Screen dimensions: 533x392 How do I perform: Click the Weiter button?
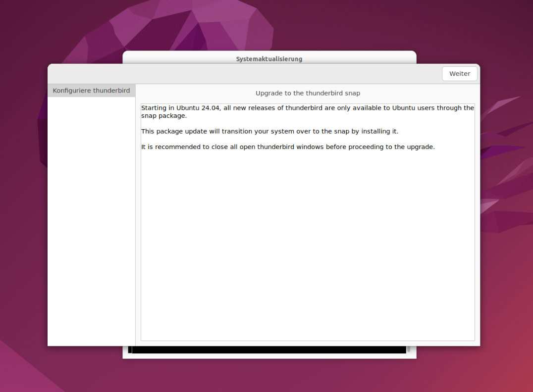point(460,74)
